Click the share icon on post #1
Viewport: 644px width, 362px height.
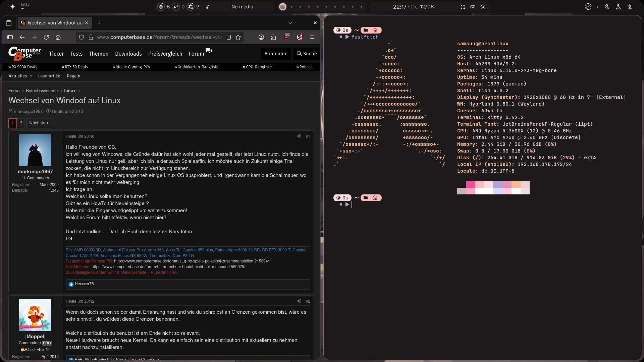[x=299, y=136]
